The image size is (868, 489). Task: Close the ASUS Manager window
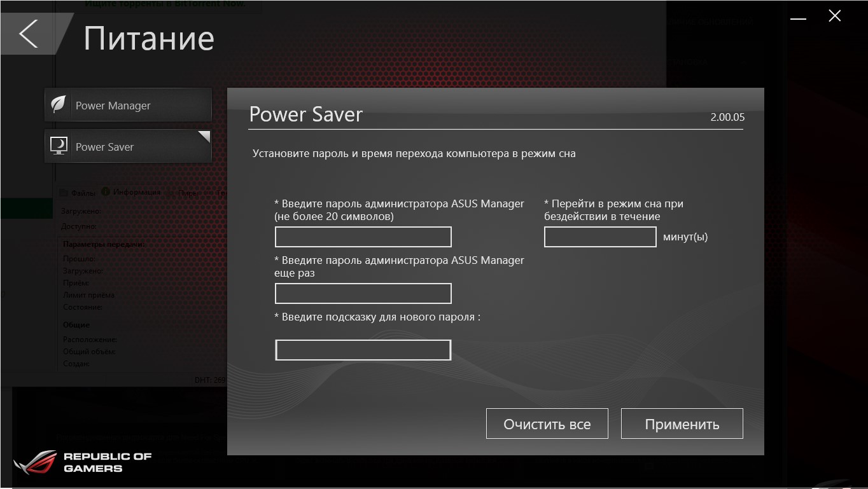click(835, 17)
